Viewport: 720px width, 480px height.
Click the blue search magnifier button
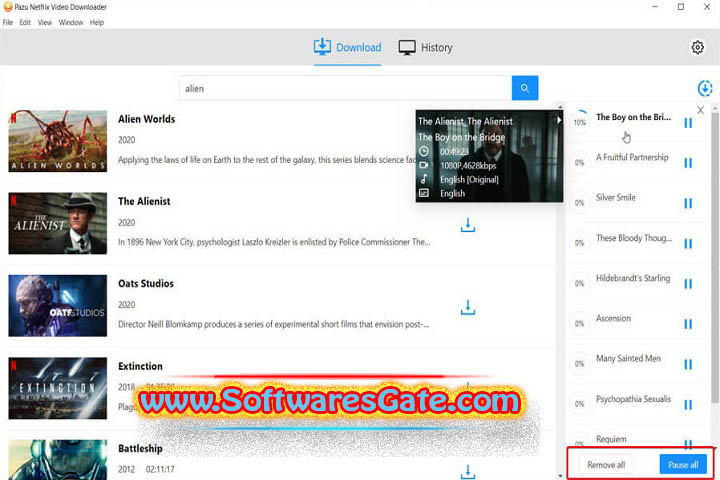[524, 88]
